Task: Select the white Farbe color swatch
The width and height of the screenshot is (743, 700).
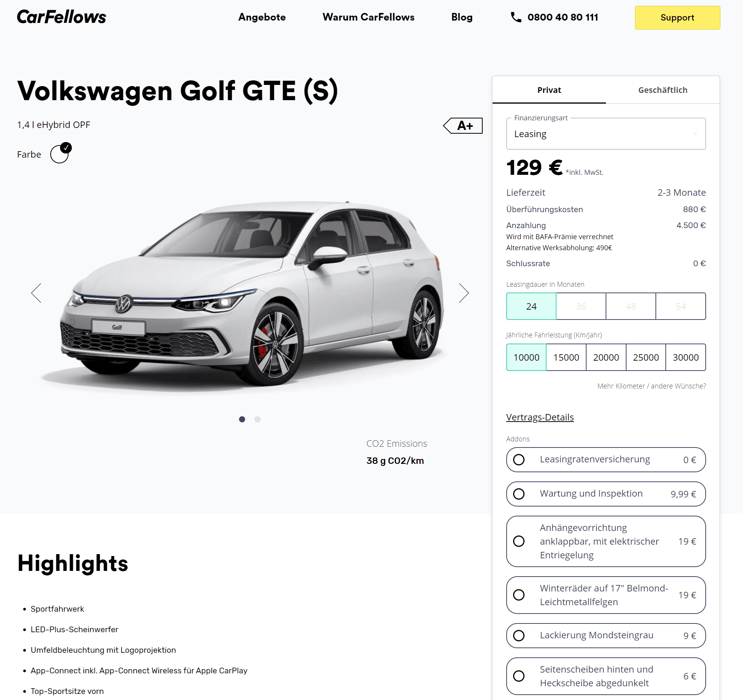Action: (60, 154)
